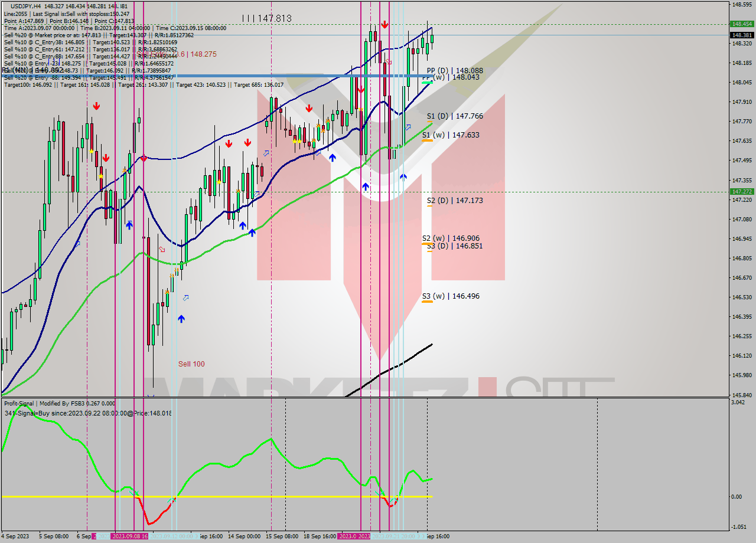This screenshot has width=756, height=543.
Task: Click the '18 Sep 16:00' time axis label
Action: (320, 537)
